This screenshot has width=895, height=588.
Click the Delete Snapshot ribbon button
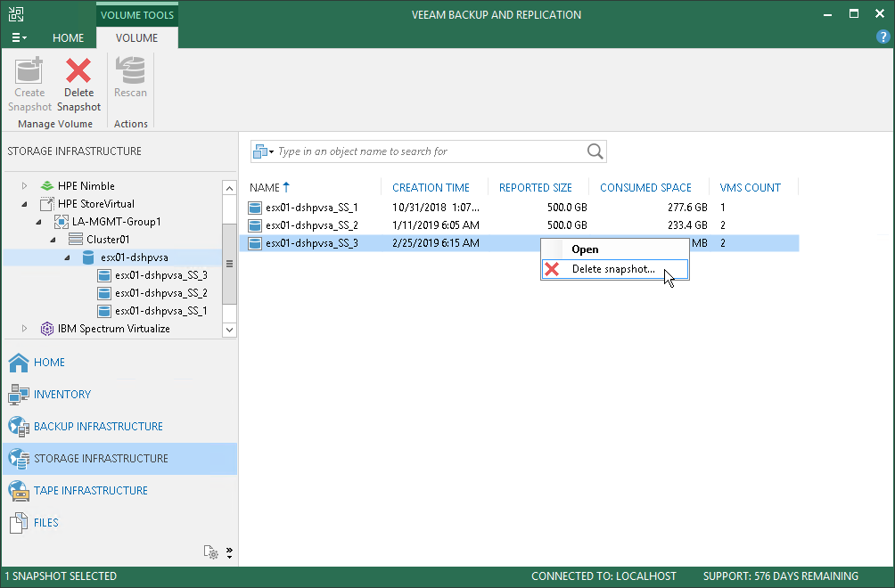coord(78,85)
